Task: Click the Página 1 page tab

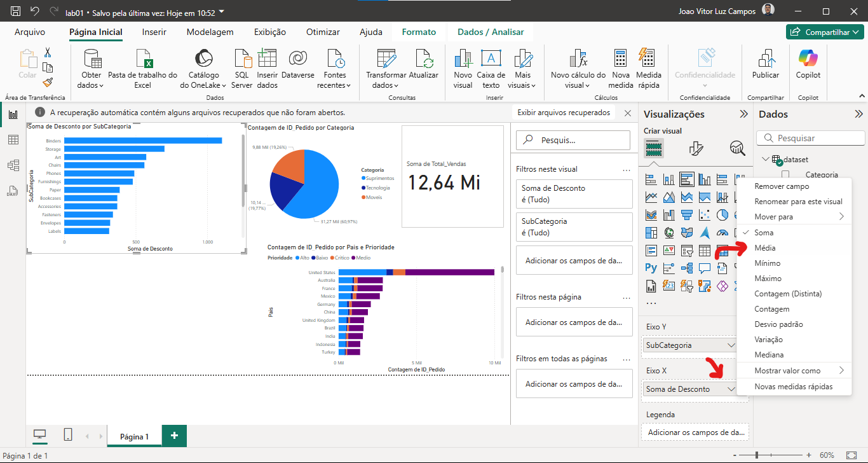Action: (134, 436)
